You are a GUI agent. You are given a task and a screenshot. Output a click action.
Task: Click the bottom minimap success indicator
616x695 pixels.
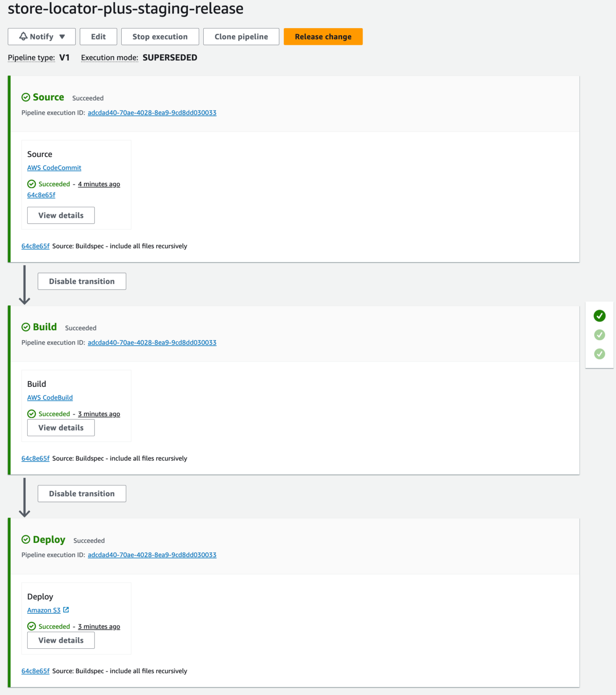click(599, 354)
